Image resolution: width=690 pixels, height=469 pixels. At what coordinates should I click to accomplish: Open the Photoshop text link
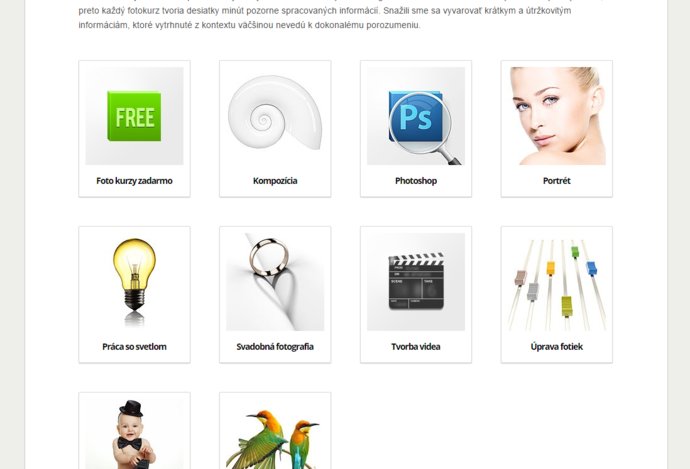[x=416, y=181]
